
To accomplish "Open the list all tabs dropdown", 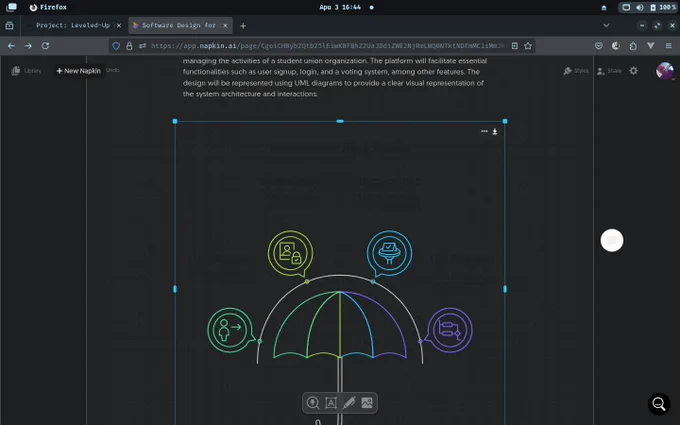I will click(606, 25).
